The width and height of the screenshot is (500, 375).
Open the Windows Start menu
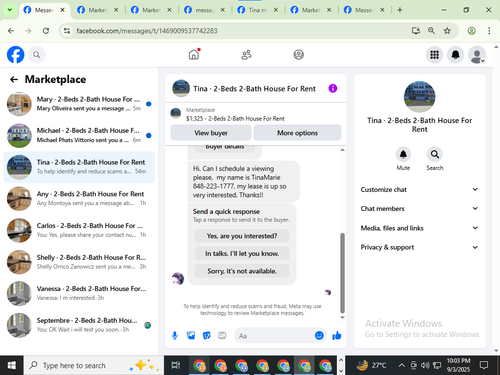click(12, 365)
